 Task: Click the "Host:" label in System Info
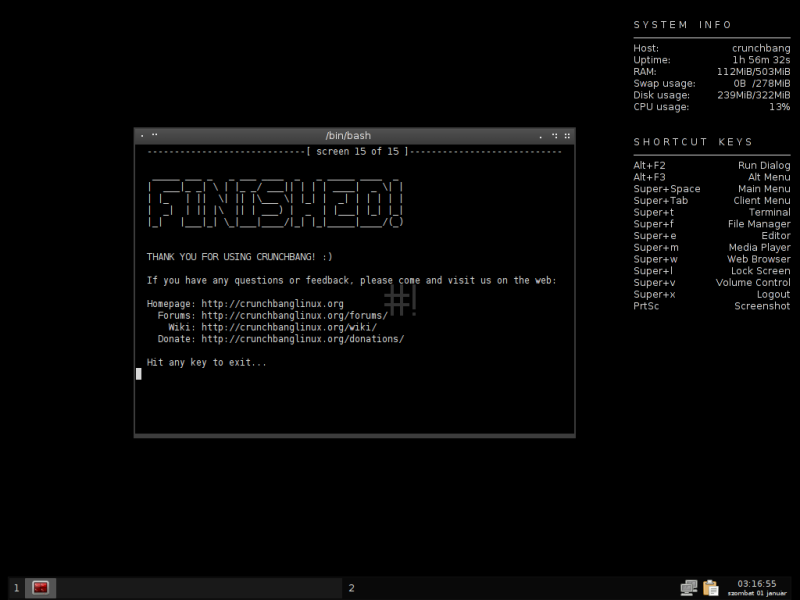tap(646, 48)
